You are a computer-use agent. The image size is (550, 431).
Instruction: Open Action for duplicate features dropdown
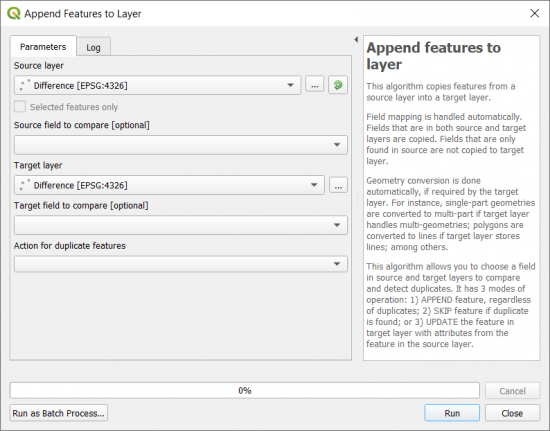181,264
